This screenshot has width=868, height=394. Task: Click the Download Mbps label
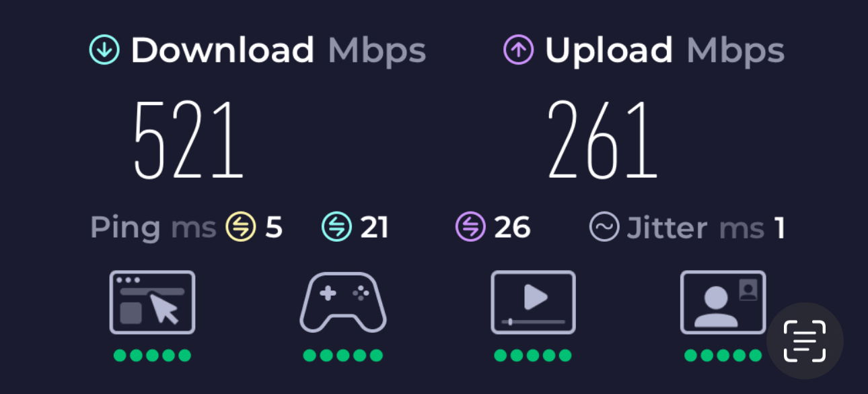click(x=278, y=51)
